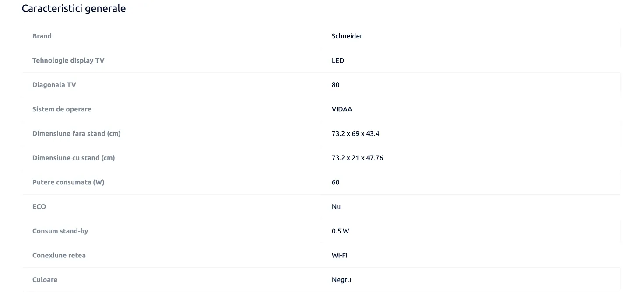The height and width of the screenshot is (306, 644).
Task: Click the WI-FI network connection value
Action: pos(340,255)
